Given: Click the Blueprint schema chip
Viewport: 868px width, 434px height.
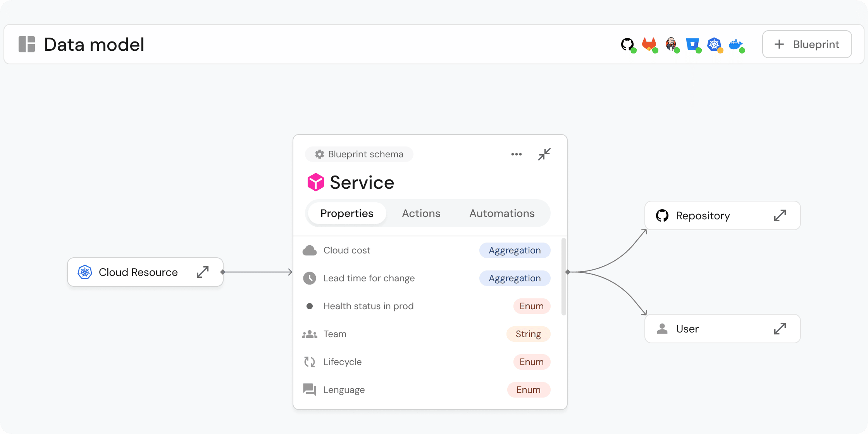Looking at the screenshot, I should click(x=359, y=154).
